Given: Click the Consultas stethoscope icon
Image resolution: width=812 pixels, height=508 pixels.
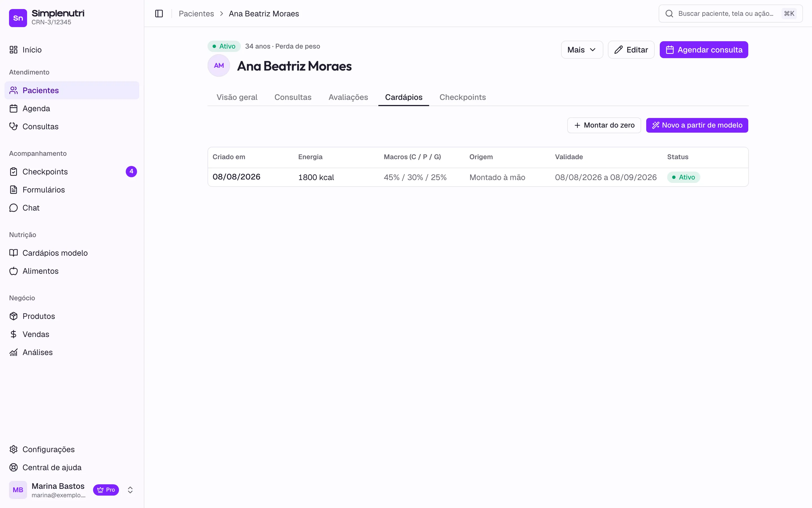Looking at the screenshot, I should (x=14, y=127).
